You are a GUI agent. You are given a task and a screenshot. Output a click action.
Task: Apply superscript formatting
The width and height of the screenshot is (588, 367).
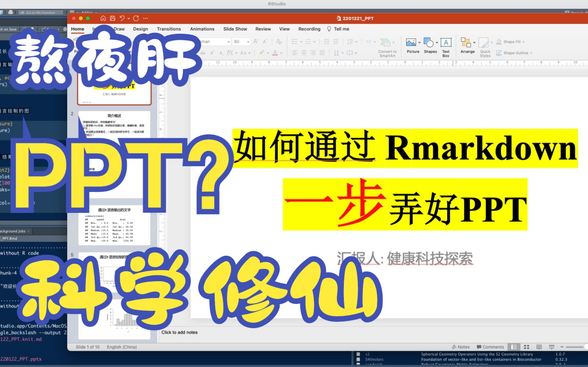click(x=212, y=53)
